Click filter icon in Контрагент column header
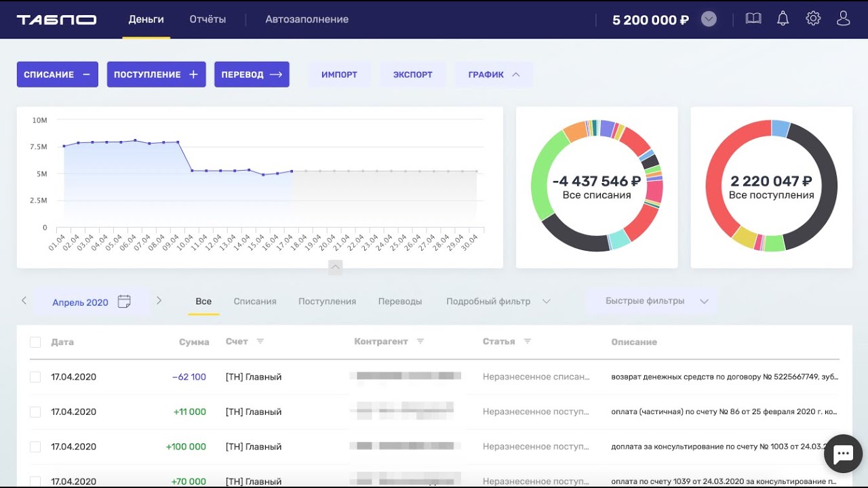This screenshot has width=868, height=488. pos(420,341)
